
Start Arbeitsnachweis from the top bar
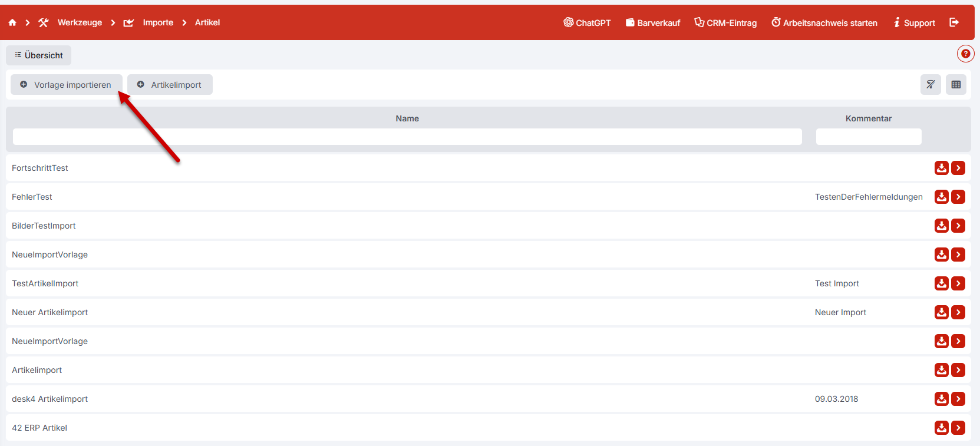point(824,22)
